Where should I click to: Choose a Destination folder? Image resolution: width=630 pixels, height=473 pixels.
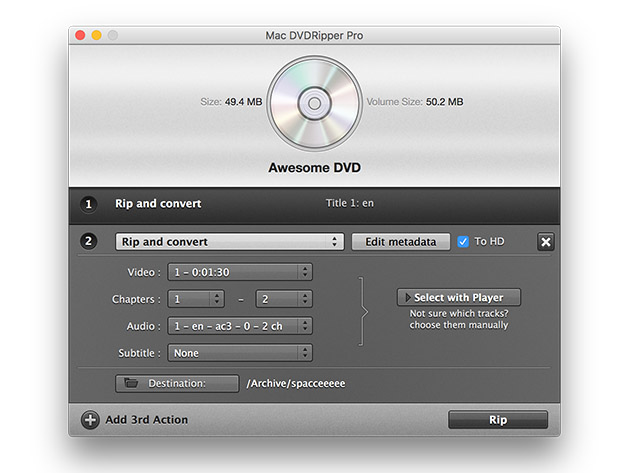[x=177, y=383]
